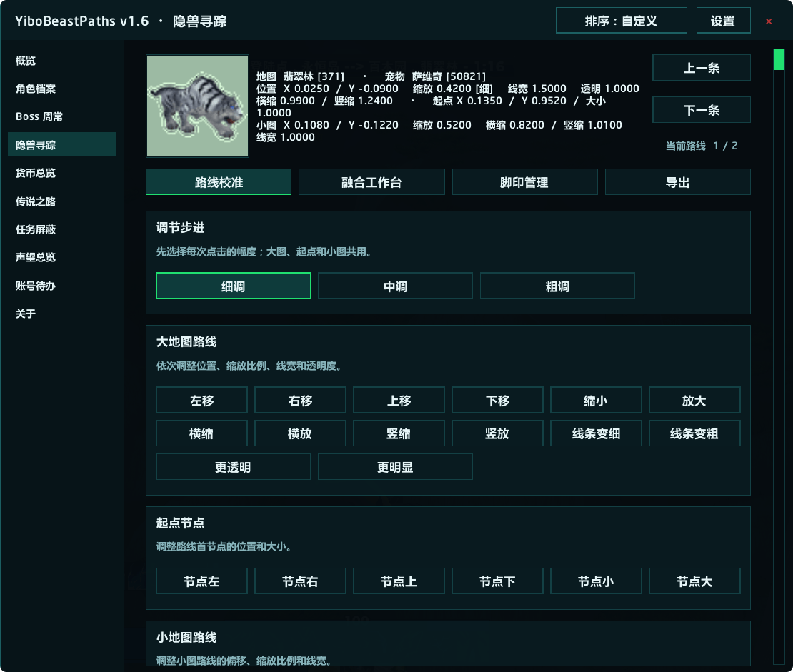The width and height of the screenshot is (793, 672).
Task: Move start node up with 节点上
Action: [x=399, y=581]
